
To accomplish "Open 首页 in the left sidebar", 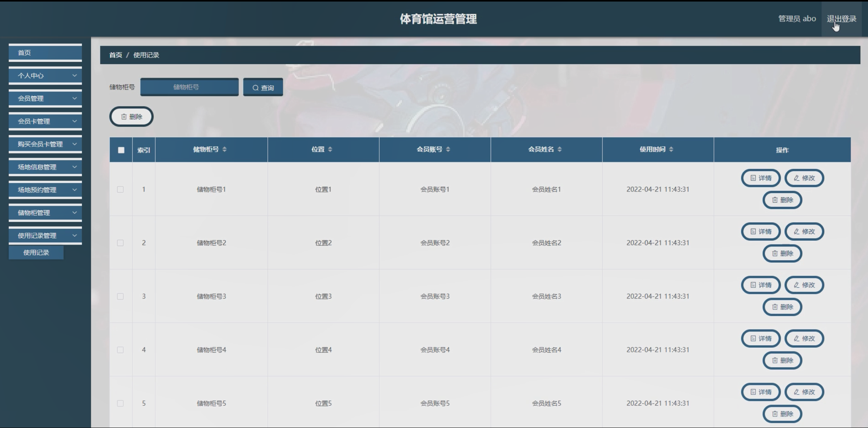I will point(45,53).
